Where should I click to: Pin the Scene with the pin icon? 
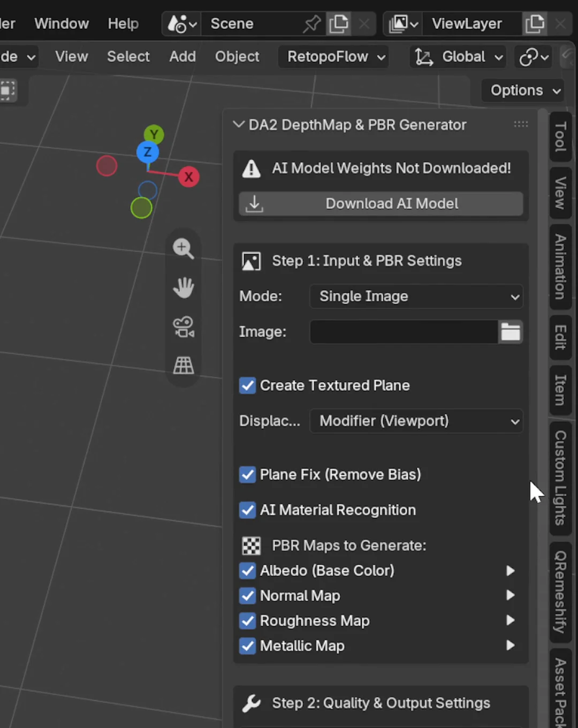[311, 24]
